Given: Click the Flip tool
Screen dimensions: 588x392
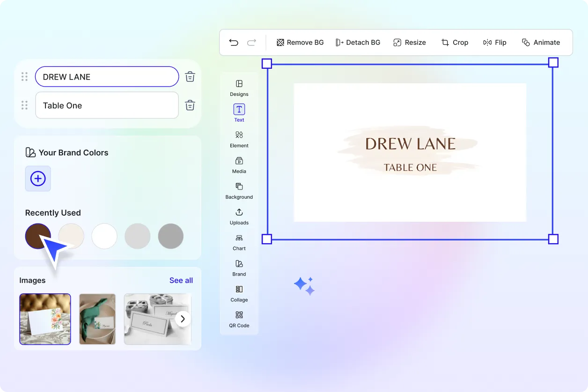Looking at the screenshot, I should (495, 43).
